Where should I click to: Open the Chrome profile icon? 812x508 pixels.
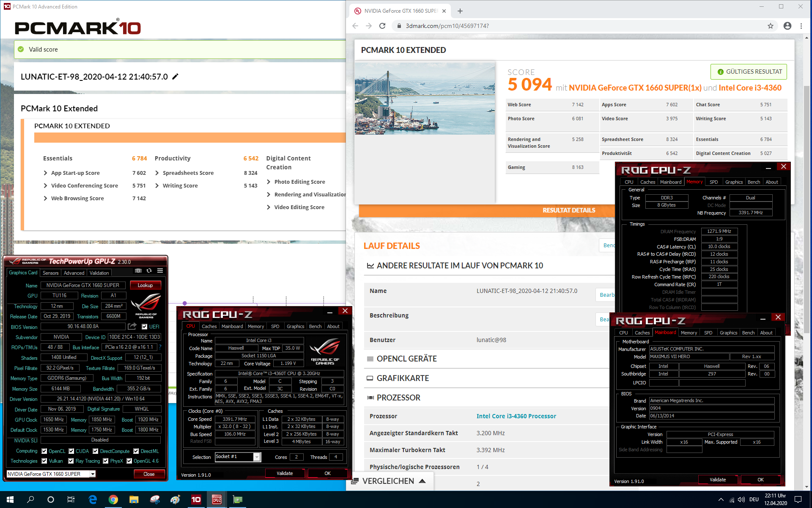tap(787, 26)
